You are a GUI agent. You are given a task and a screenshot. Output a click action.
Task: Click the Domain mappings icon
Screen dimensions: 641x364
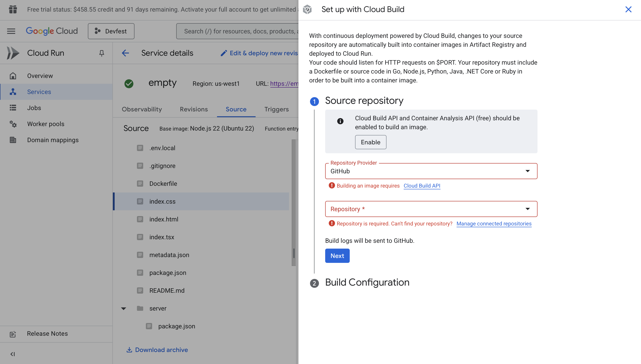click(x=13, y=140)
